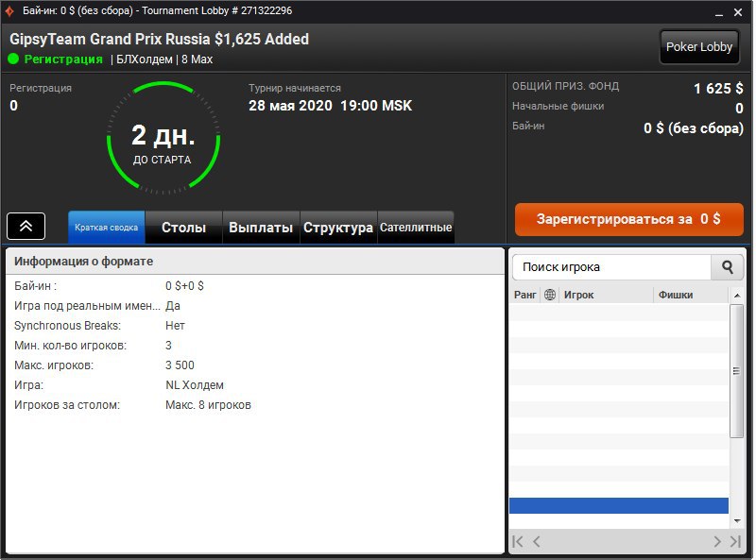Open the Краткая сводка tab
Image resolution: width=756 pixels, height=560 pixels.
[x=107, y=227]
